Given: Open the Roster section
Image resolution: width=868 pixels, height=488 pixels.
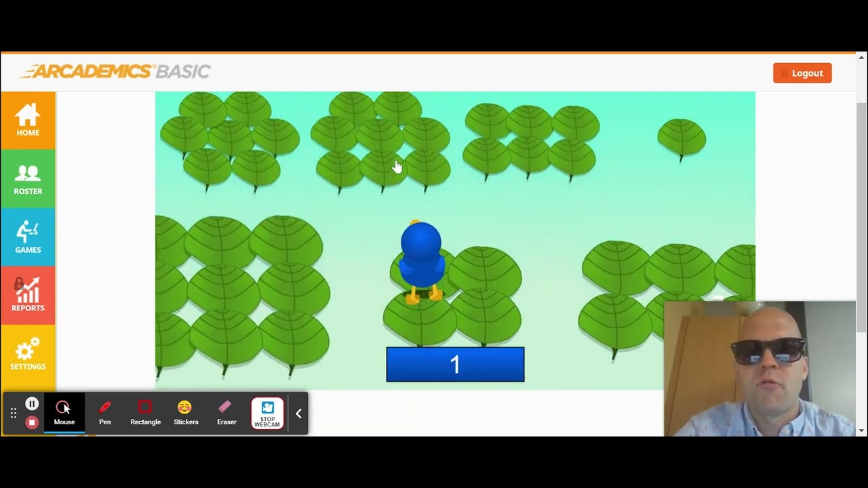Looking at the screenshot, I should click(28, 179).
